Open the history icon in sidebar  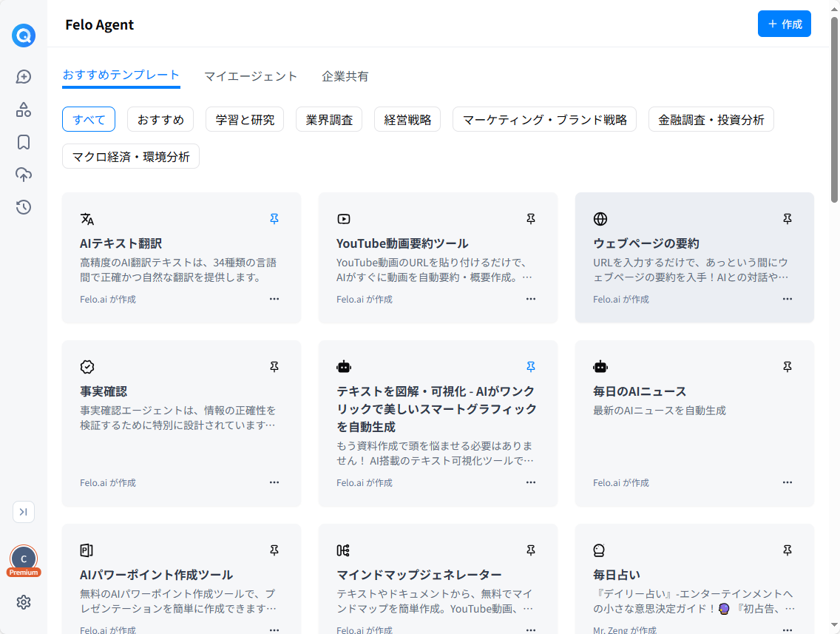point(24,207)
